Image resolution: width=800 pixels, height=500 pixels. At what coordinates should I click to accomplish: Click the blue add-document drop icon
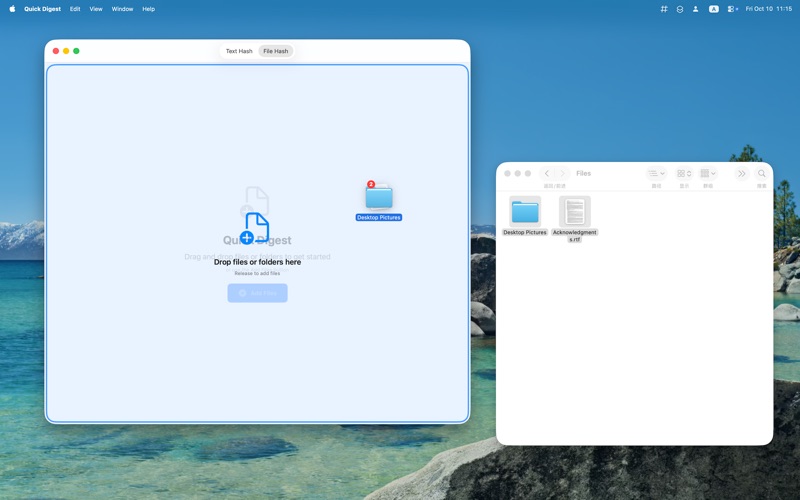[x=255, y=228]
